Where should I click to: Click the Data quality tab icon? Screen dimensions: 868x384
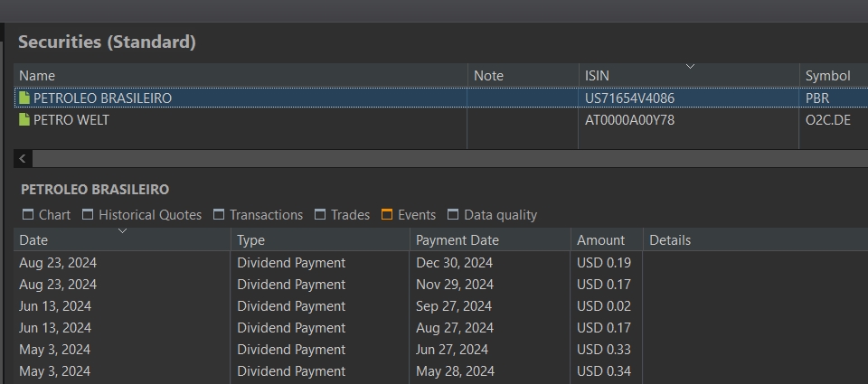click(453, 214)
